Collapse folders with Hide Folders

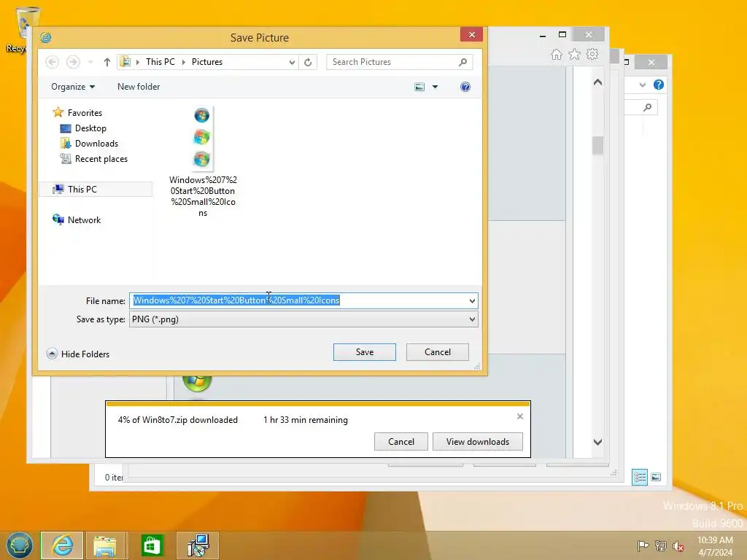[78, 354]
